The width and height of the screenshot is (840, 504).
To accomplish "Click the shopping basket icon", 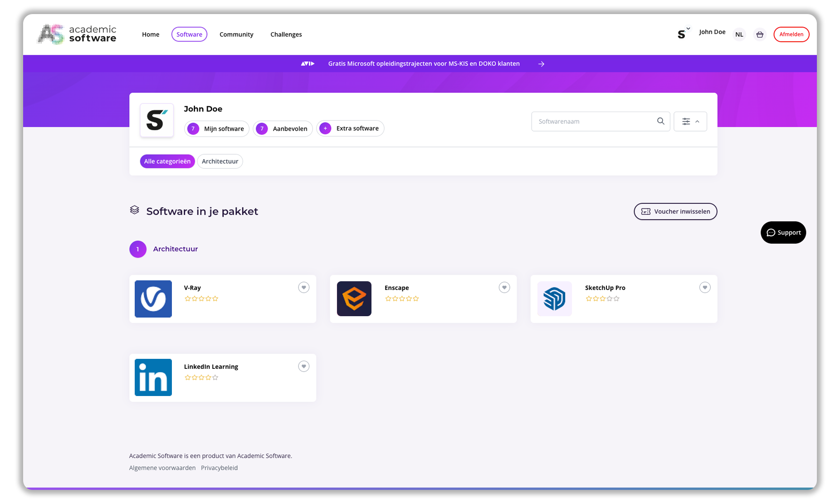I will click(760, 34).
